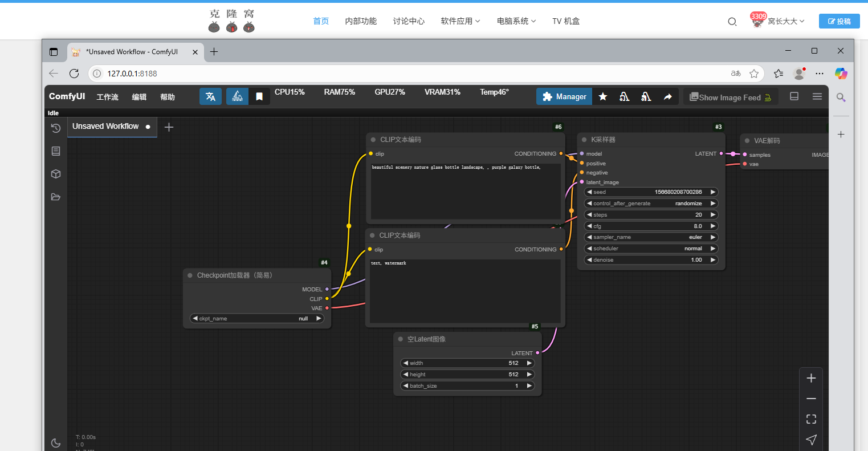The image size is (868, 451).
Task: Open the queue history sidebar panel
Action: (55, 128)
